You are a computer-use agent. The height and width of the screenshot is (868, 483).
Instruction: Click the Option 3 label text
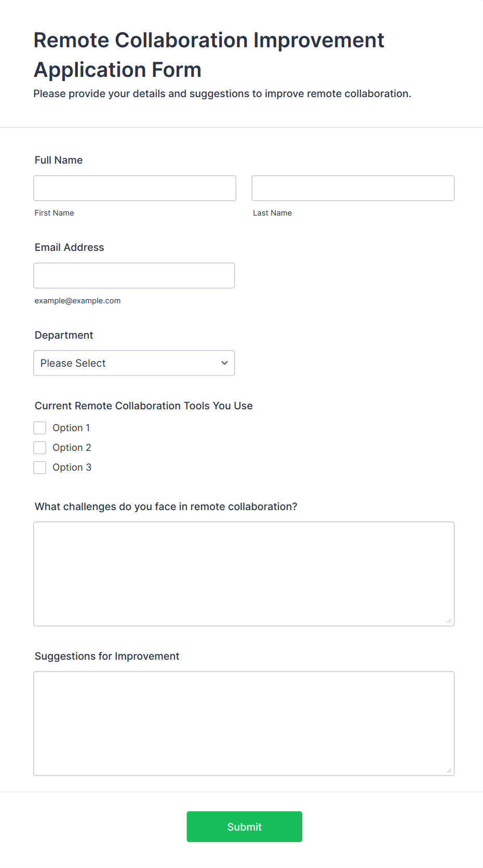pos(72,468)
